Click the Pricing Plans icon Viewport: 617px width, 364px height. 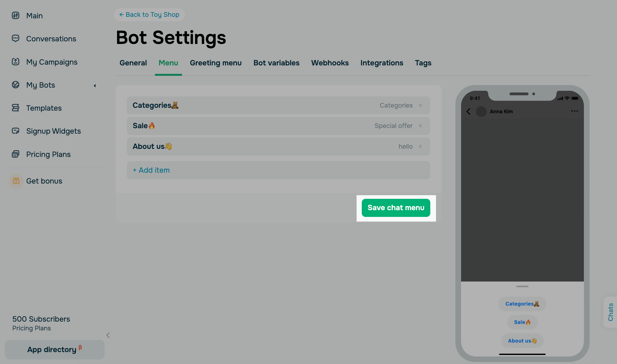coord(16,154)
